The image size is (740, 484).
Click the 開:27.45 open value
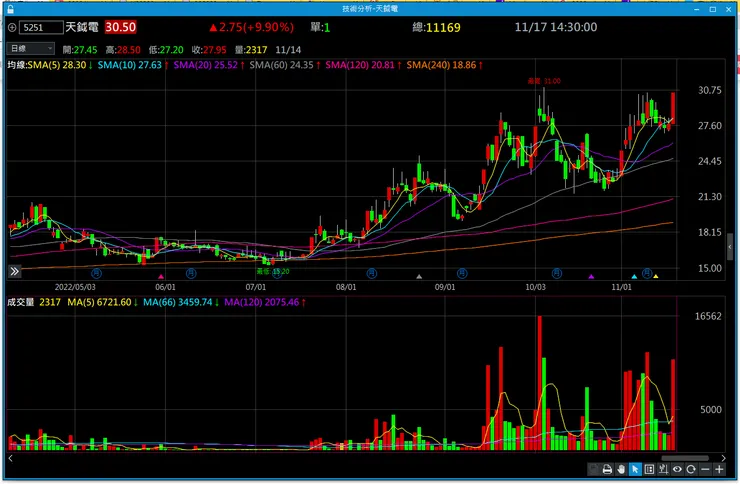(x=80, y=50)
